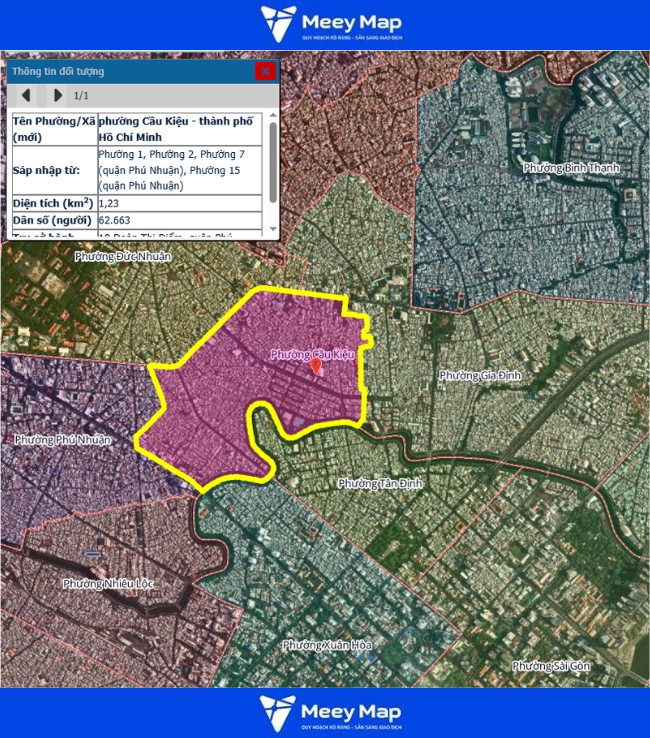
Task: Select the Phường Phú Nhuận area
Action: pos(62,439)
